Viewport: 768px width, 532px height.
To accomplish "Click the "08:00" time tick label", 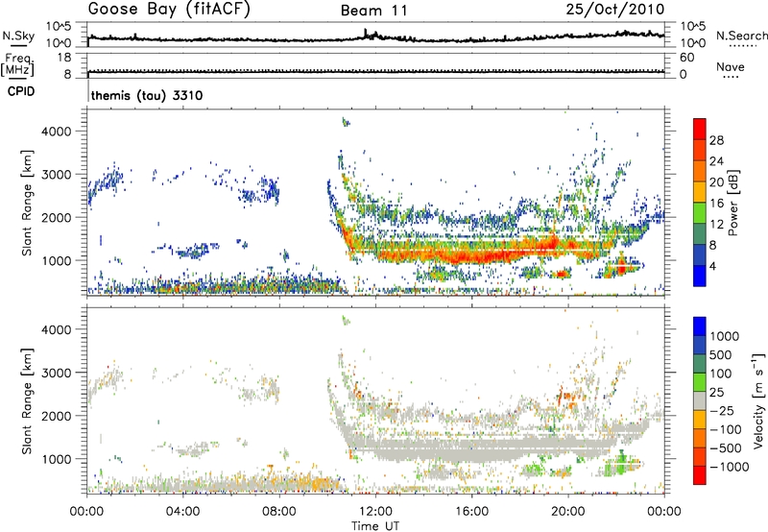I will point(279,512).
